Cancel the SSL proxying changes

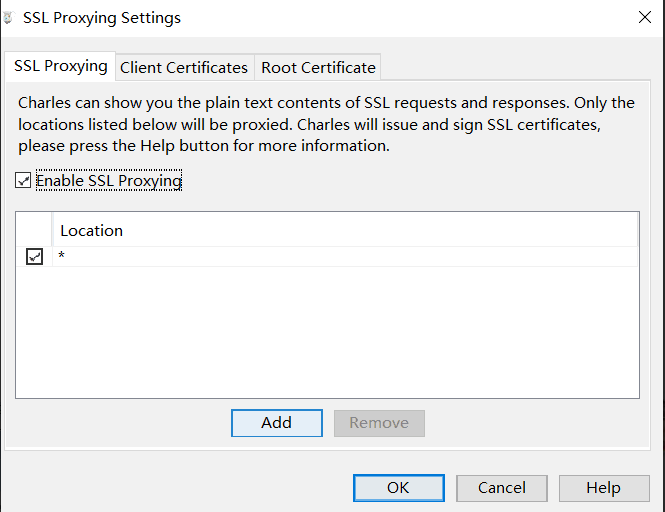pyautogui.click(x=502, y=488)
